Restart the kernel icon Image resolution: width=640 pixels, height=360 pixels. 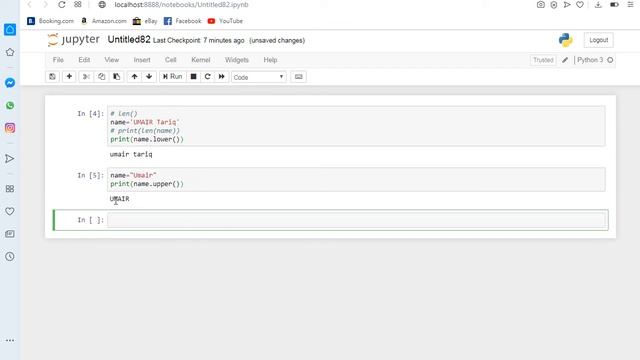coord(207,77)
